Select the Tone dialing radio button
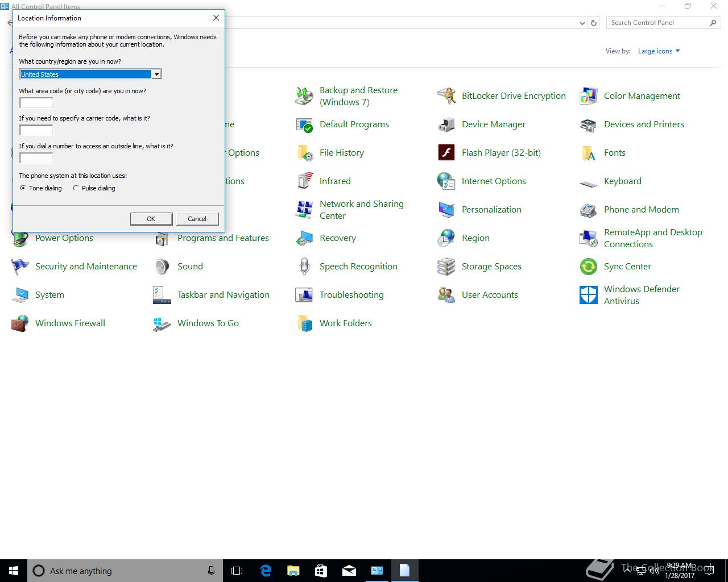This screenshot has height=582, width=728. pos(23,188)
